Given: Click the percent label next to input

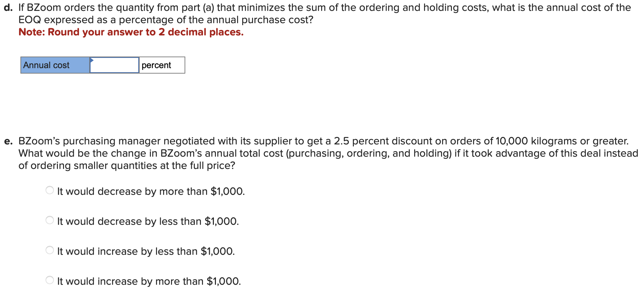Looking at the screenshot, I should 156,65.
